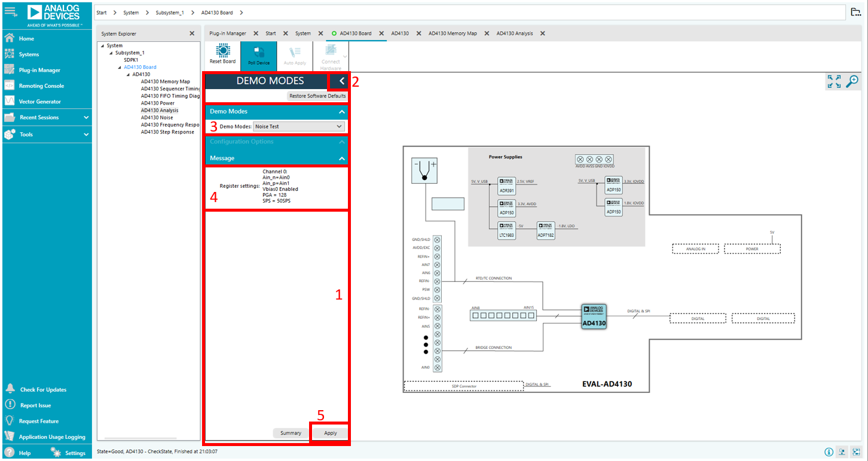
Task: Open the Demo Modes Noise Test dropdown
Action: 299,126
